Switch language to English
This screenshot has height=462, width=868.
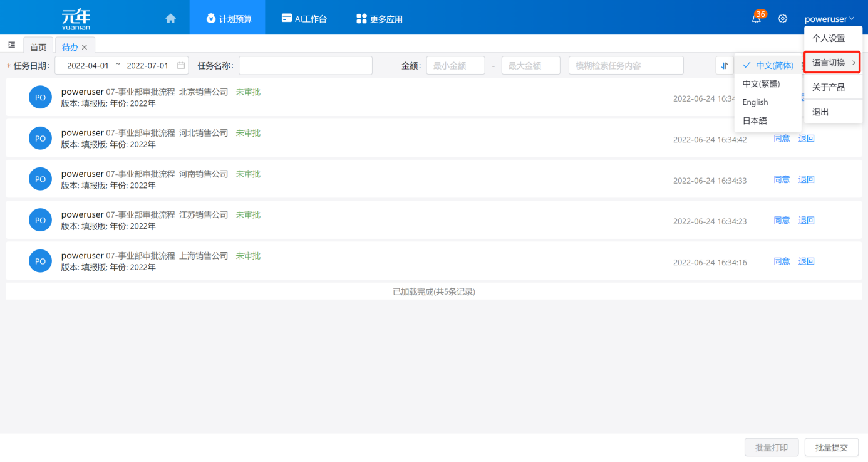coord(755,102)
